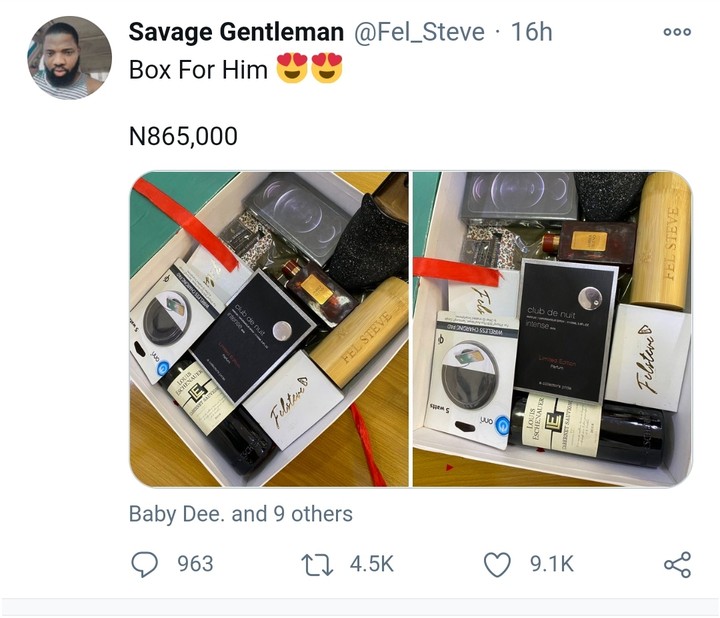
Task: Click the N865,000 price text
Action: (184, 136)
